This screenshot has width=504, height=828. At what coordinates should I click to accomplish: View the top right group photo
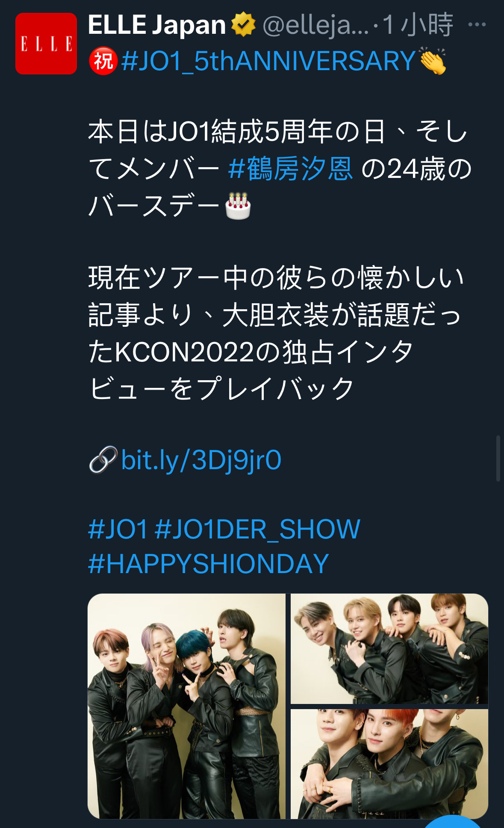coord(389,648)
